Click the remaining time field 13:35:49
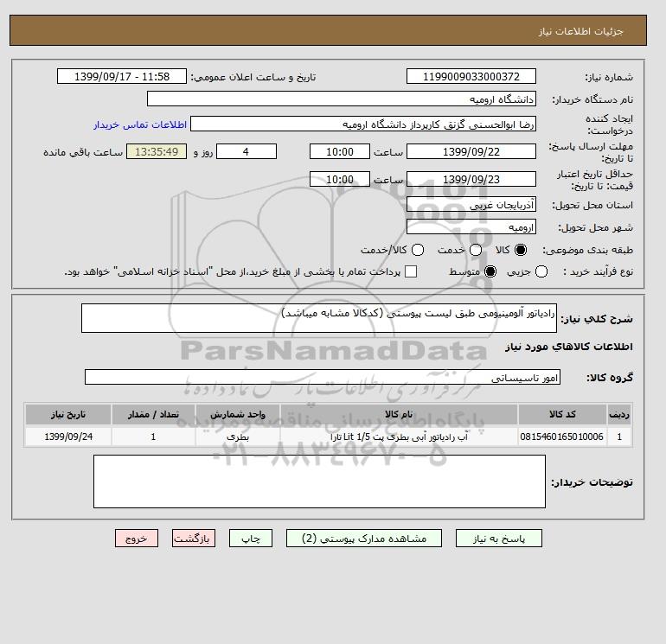Screen dimensions: 666x644 157,151
